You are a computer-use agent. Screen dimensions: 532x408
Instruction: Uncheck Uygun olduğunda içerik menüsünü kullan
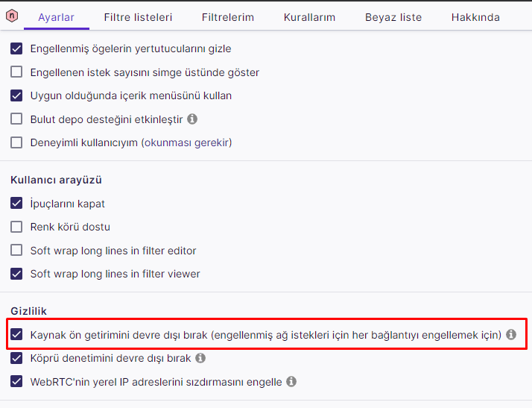[x=16, y=95]
